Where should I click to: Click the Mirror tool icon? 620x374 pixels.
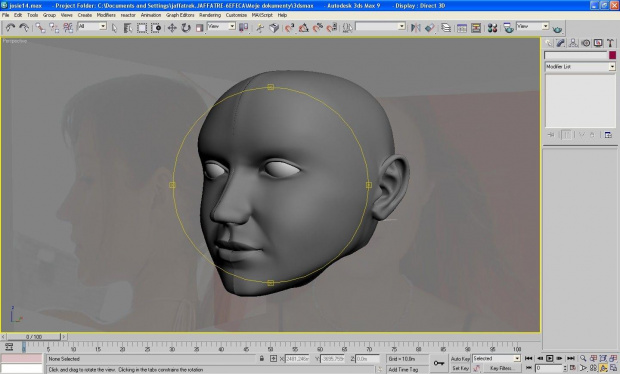(416, 28)
